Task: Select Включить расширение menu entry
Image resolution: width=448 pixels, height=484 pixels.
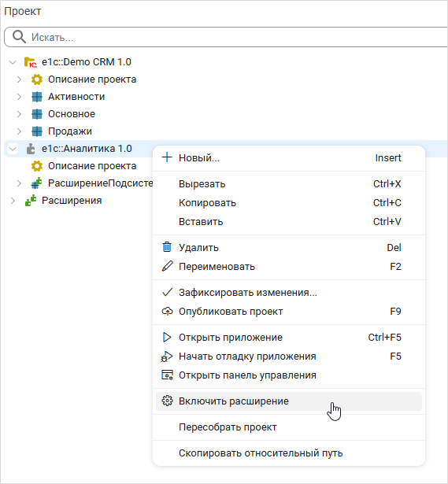Action: (x=289, y=401)
